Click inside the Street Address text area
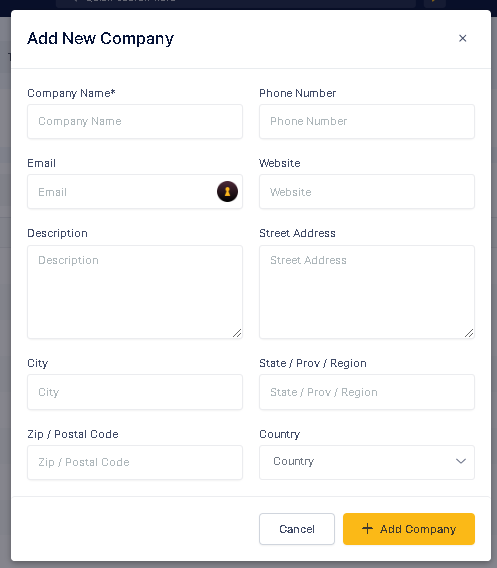Image resolution: width=497 pixels, height=568 pixels. coord(367,292)
